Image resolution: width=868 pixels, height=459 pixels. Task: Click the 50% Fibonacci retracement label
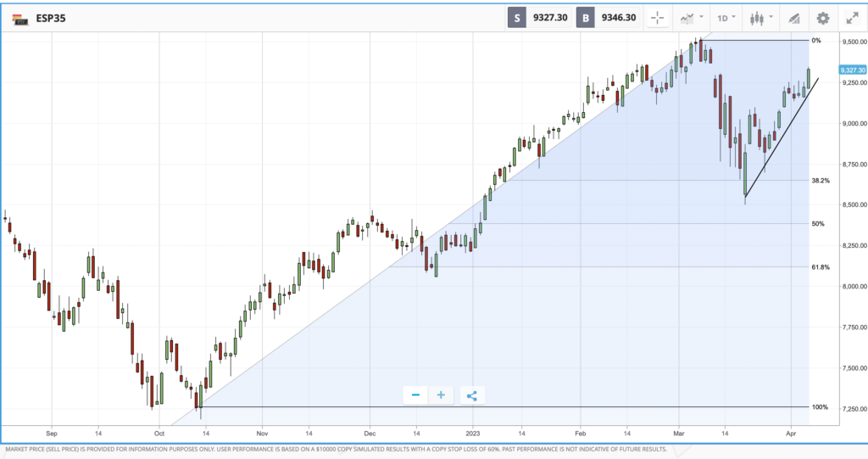click(817, 224)
